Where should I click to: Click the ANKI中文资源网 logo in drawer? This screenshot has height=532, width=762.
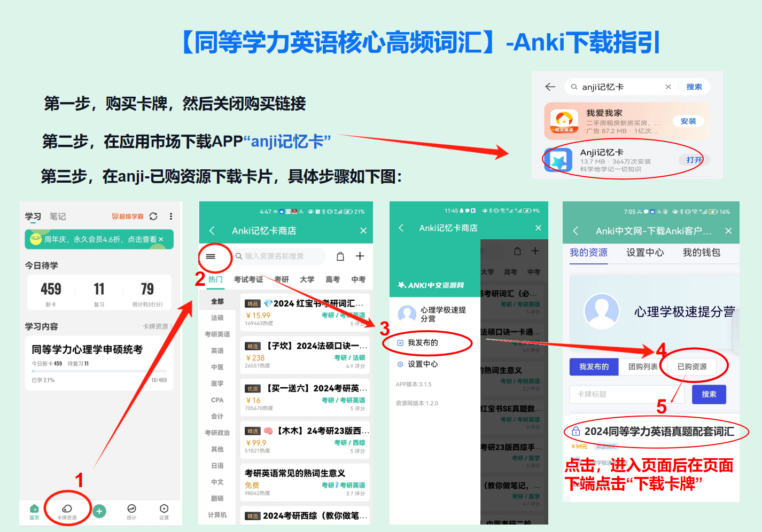point(431,285)
